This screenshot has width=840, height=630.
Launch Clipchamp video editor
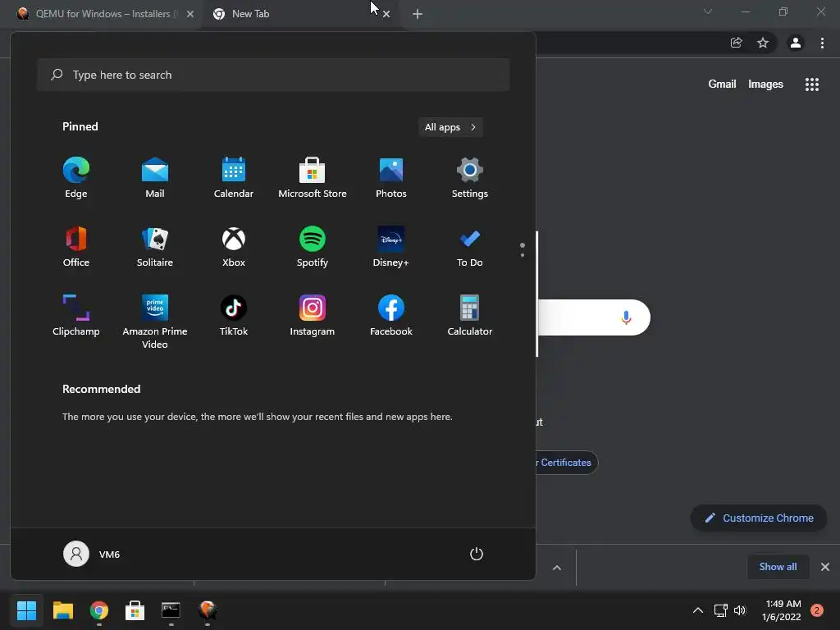point(76,316)
